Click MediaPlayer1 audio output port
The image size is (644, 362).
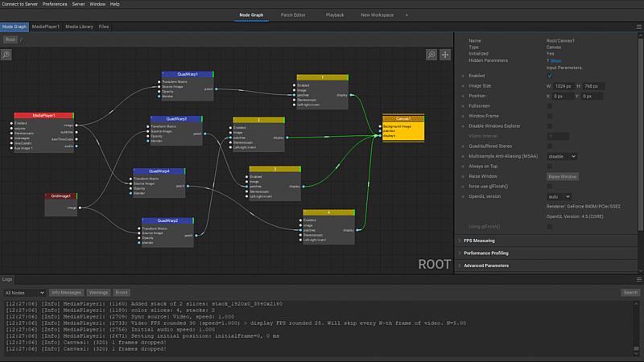point(76,146)
